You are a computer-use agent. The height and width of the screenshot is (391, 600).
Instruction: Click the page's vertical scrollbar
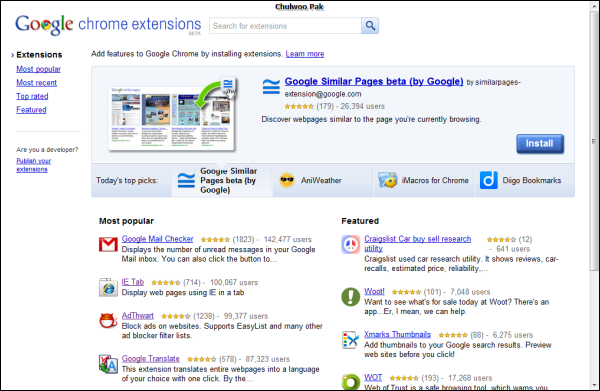click(x=594, y=195)
